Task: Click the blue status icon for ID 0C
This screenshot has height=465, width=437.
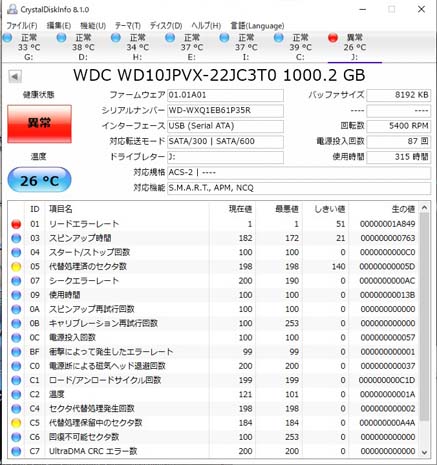Action: 16,338
